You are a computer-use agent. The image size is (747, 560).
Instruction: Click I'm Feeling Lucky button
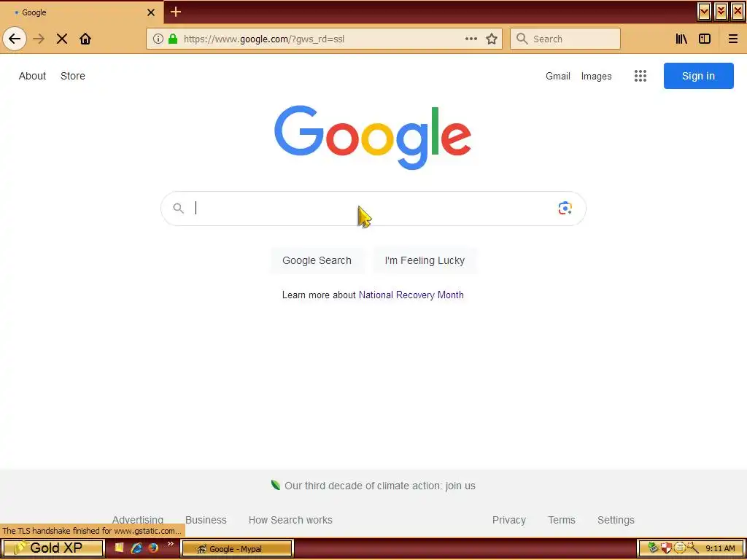425,260
